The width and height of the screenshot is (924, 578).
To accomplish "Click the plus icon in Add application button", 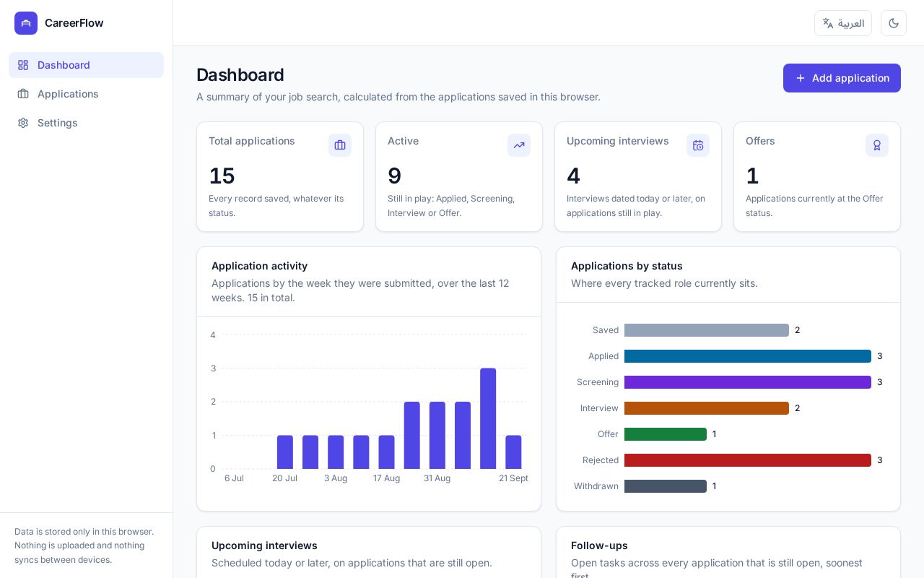I will [x=801, y=78].
